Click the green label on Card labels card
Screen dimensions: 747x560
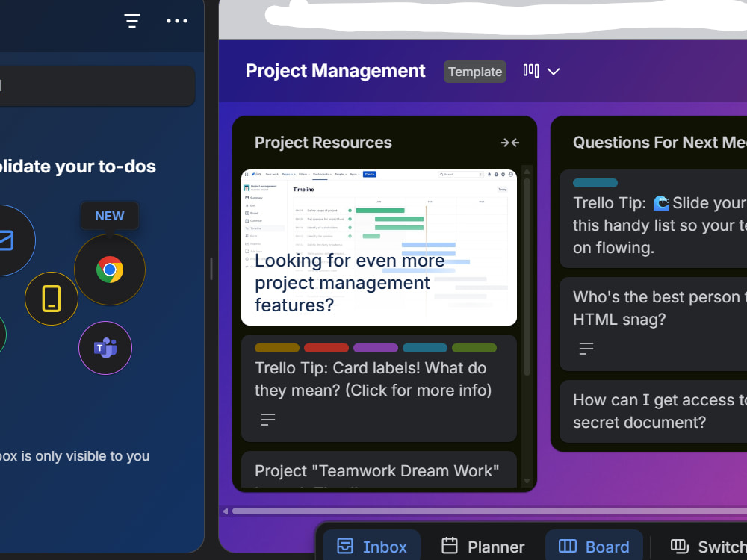click(x=474, y=348)
